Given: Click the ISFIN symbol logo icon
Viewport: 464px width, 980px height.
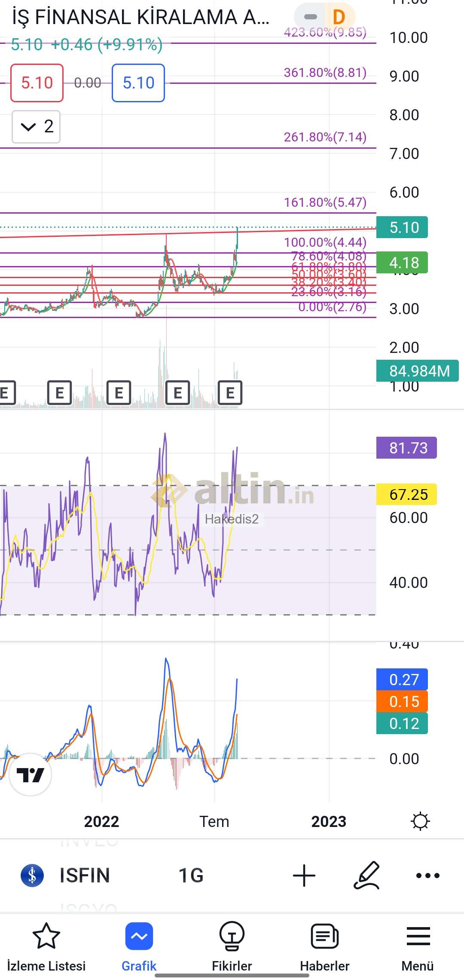Looking at the screenshot, I should pyautogui.click(x=32, y=876).
